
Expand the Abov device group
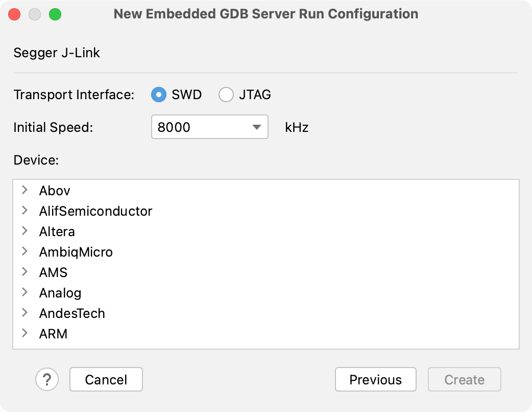24,190
